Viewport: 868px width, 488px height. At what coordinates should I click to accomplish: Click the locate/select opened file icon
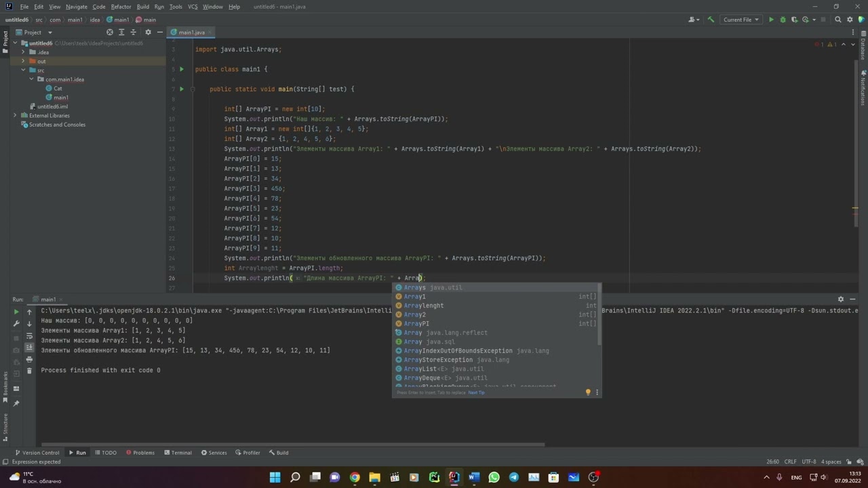(x=110, y=32)
